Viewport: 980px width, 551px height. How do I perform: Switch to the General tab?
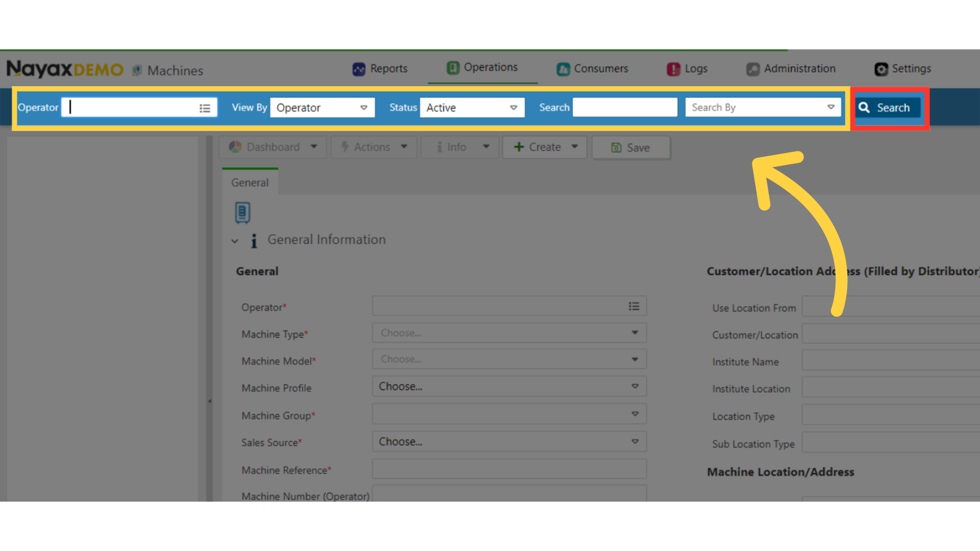pos(250,183)
